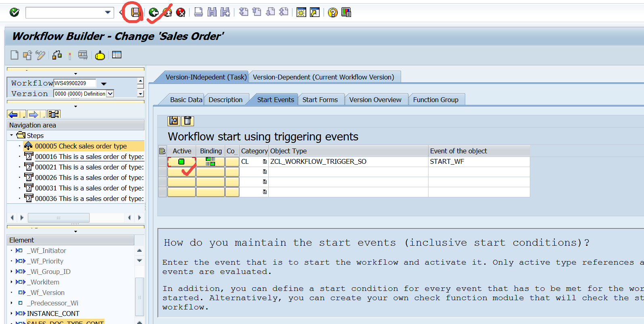This screenshot has height=324, width=644.
Task: Open the Function Group tab
Action: [436, 100]
